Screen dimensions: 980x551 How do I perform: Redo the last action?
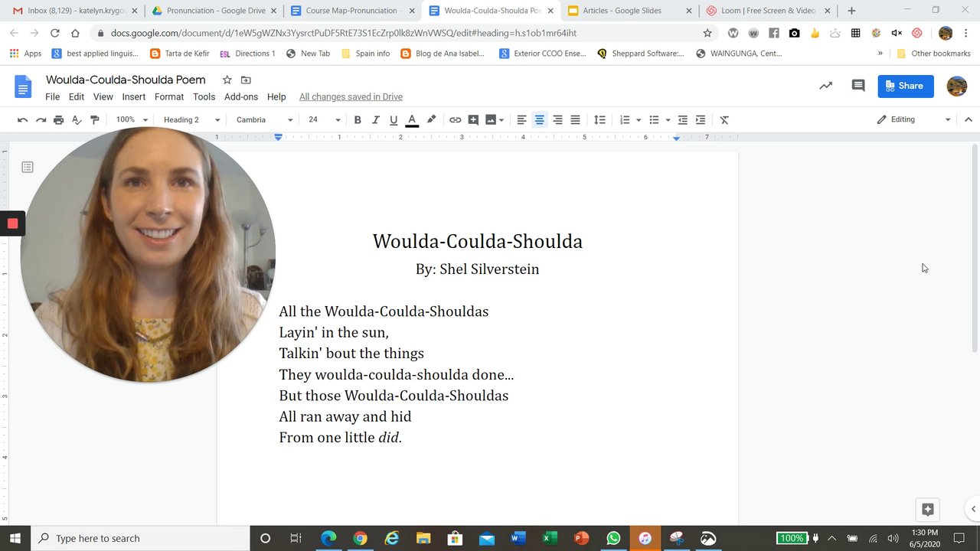tap(41, 119)
